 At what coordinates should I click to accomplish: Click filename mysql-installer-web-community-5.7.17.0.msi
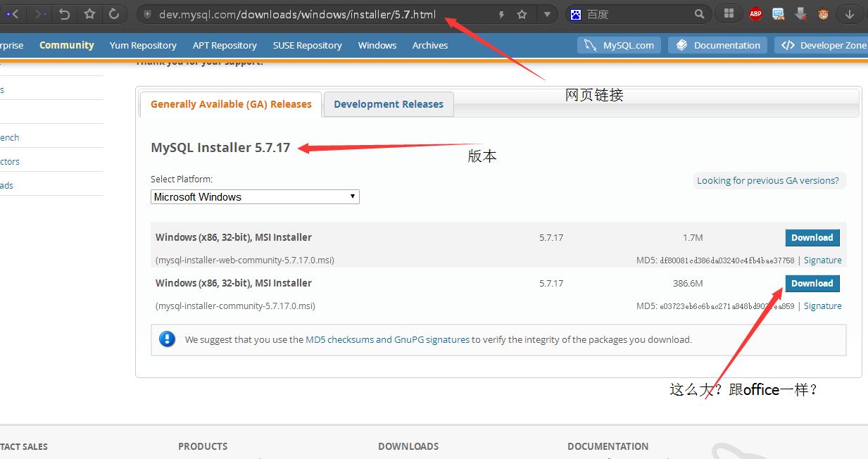click(245, 260)
